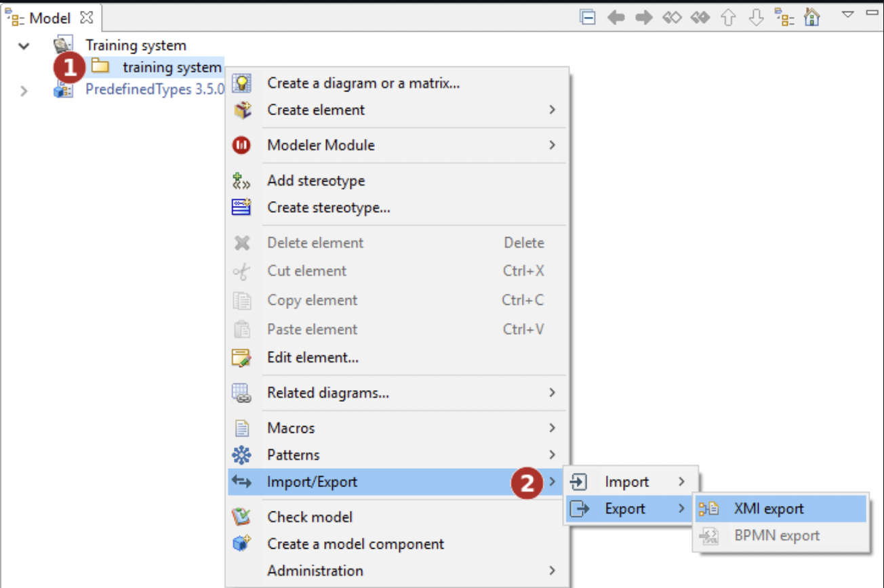The image size is (884, 588).
Task: Click Edit element... in context menu
Action: 313,357
